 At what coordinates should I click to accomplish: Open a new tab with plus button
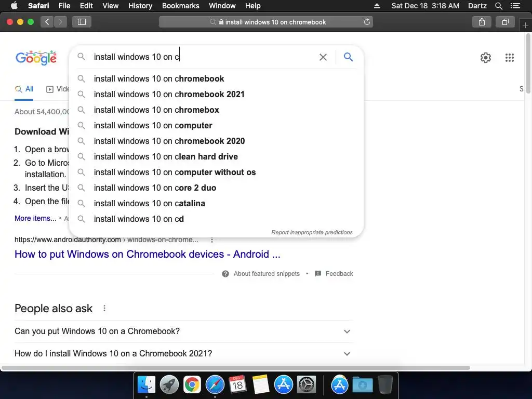point(525,25)
